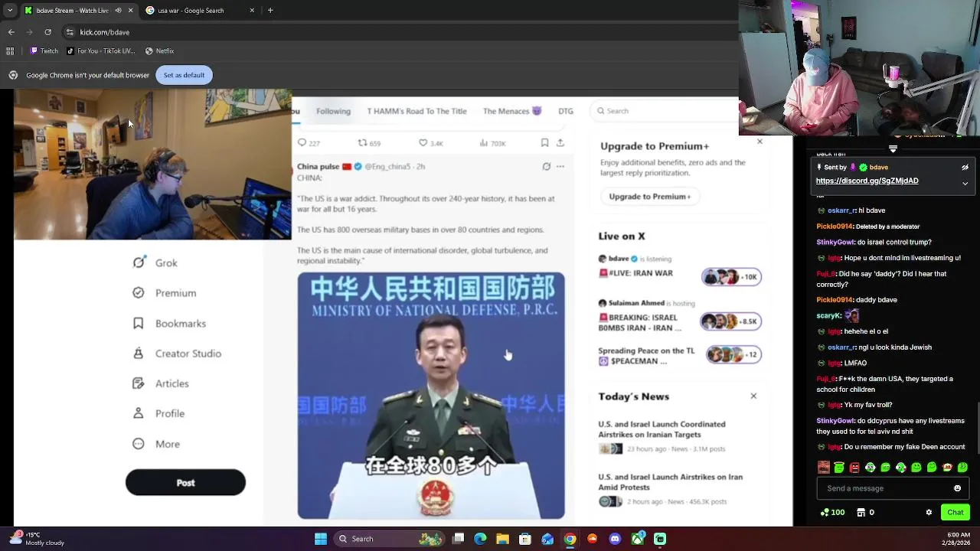Collapse the chat header drag handle
This screenshot has width=980, height=551.
tap(893, 148)
